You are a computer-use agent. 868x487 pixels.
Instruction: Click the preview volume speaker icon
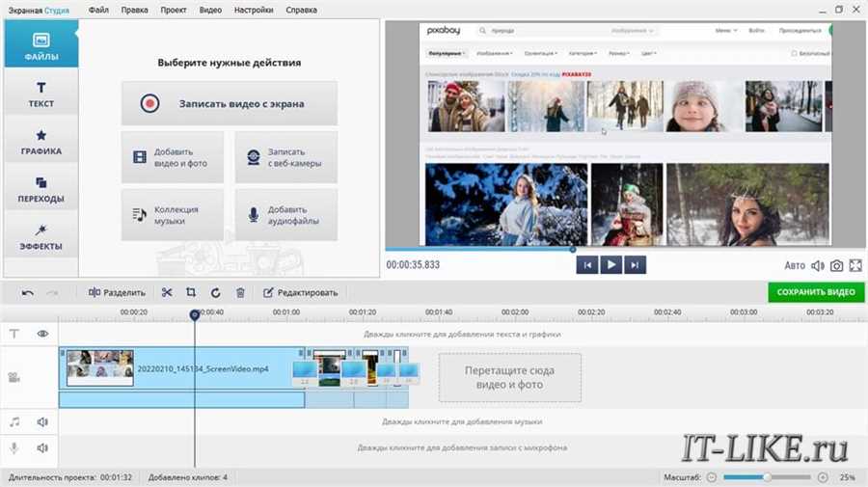point(817,265)
